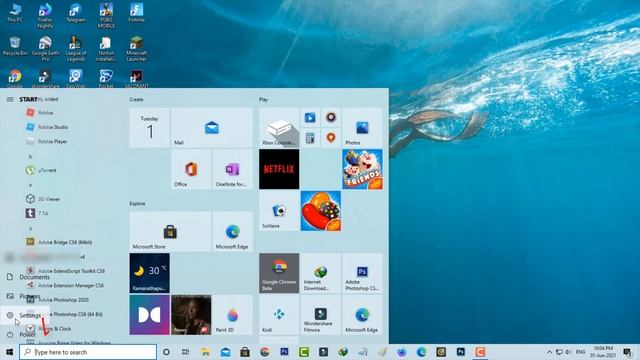640x360 pixels.
Task: Launch the Netflix tile
Action: (279, 169)
